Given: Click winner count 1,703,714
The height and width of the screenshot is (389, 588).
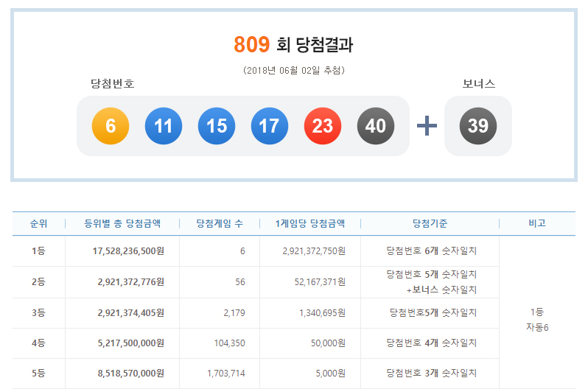Looking at the screenshot, I should tap(226, 374).
